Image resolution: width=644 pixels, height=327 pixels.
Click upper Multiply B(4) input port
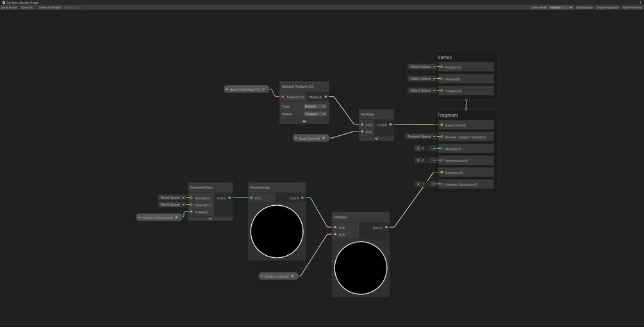click(x=362, y=132)
